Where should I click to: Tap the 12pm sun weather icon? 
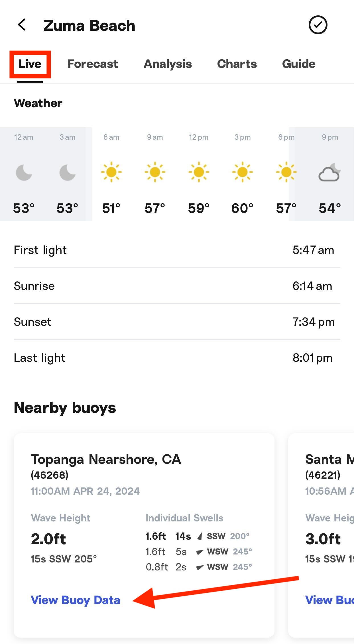[199, 172]
